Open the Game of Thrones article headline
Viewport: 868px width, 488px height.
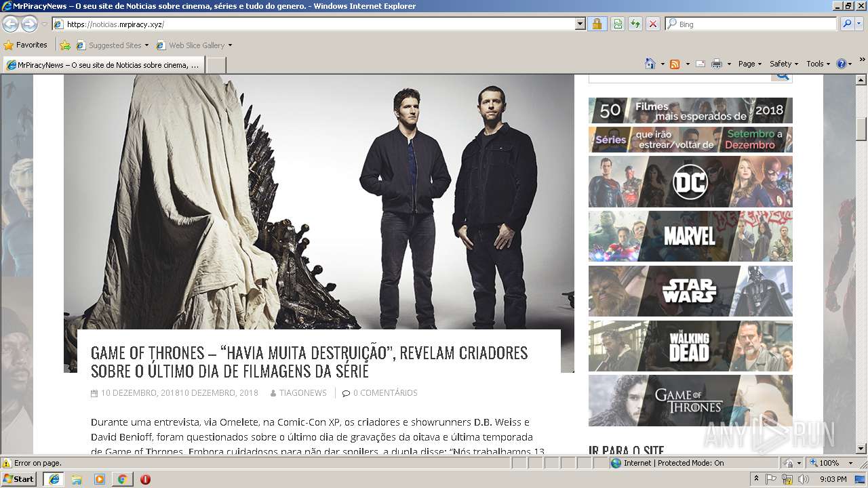coord(309,362)
